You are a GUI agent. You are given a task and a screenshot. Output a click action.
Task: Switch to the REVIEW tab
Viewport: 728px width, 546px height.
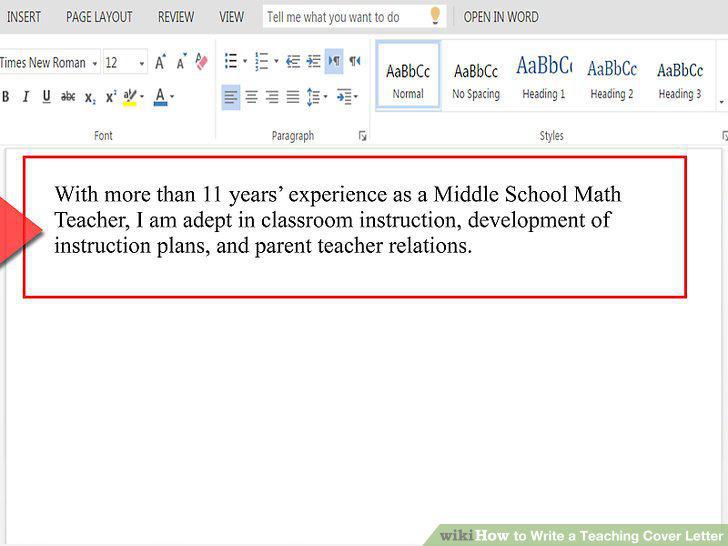pos(176,17)
